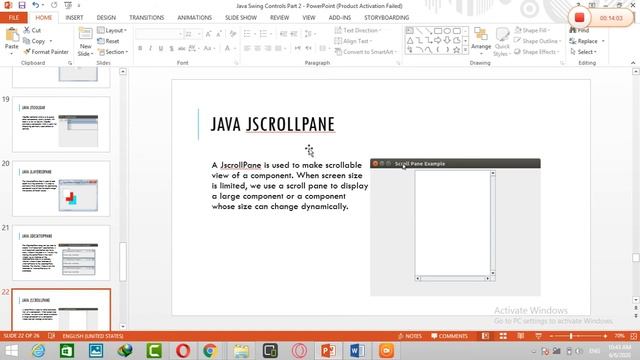Click the Save icon in quick access toolbar

pyautogui.click(x=22, y=5)
